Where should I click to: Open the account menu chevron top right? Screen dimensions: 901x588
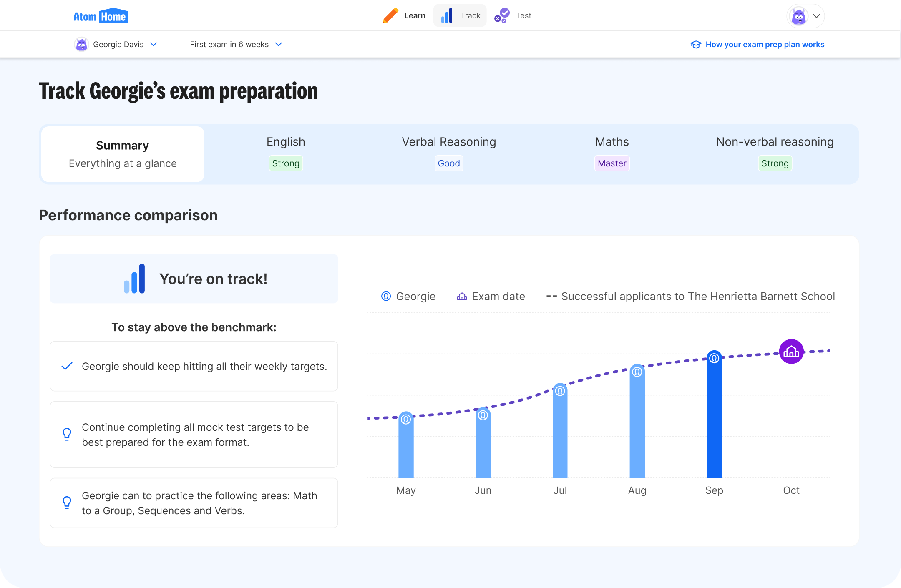[817, 16]
